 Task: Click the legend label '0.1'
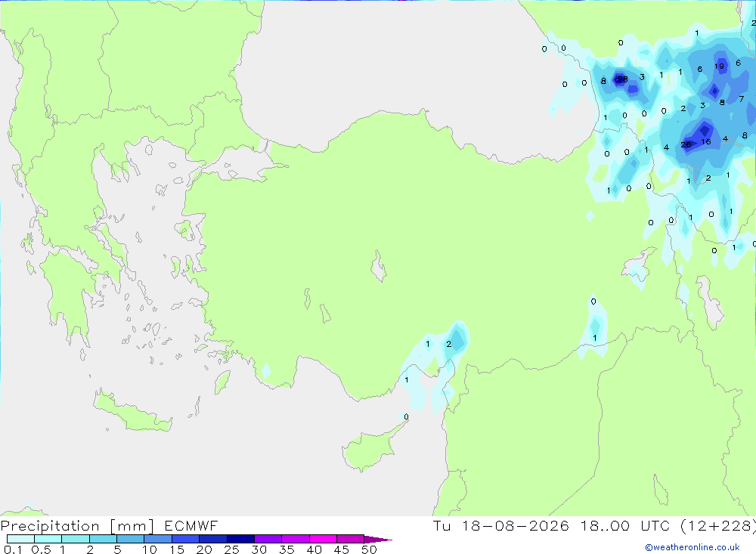point(13,549)
